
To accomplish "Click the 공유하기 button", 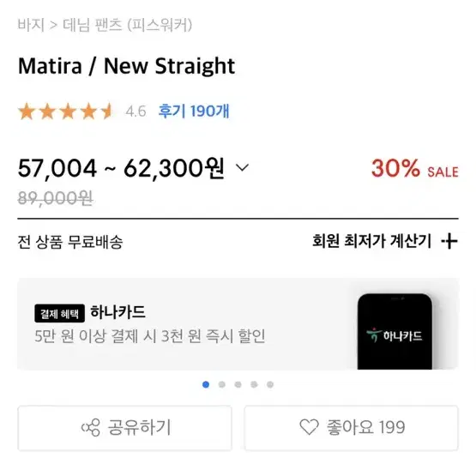I will [x=124, y=428].
